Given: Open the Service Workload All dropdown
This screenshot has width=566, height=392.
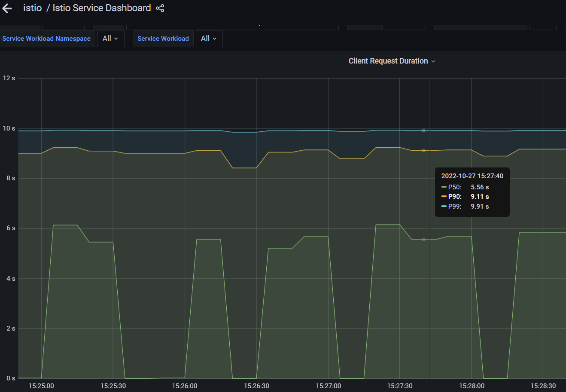Looking at the screenshot, I should point(209,39).
